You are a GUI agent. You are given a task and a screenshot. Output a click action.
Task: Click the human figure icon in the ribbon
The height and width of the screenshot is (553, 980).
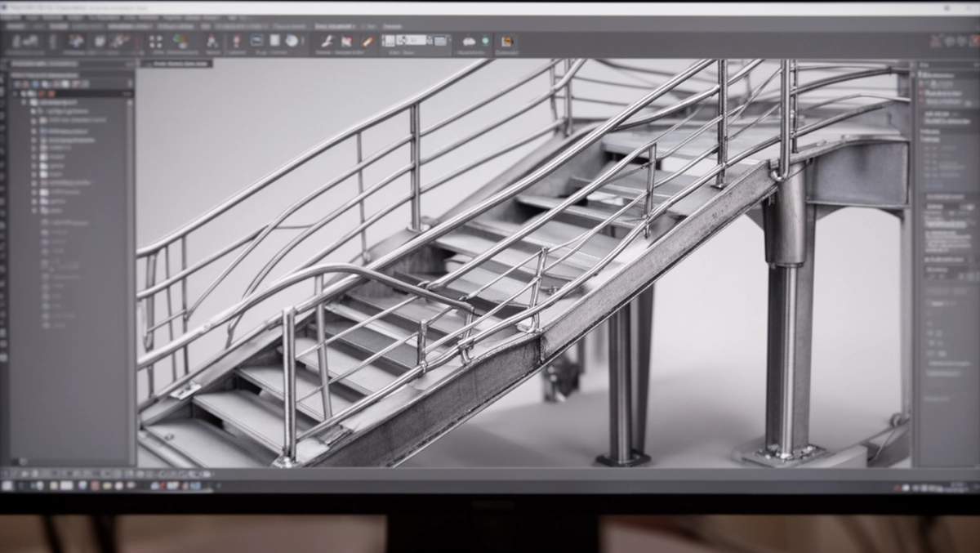[x=212, y=41]
